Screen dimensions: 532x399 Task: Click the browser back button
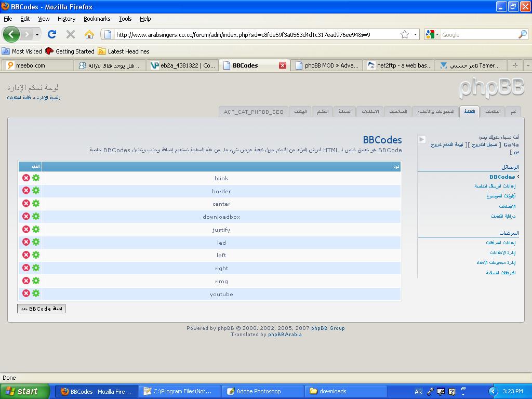(11, 34)
